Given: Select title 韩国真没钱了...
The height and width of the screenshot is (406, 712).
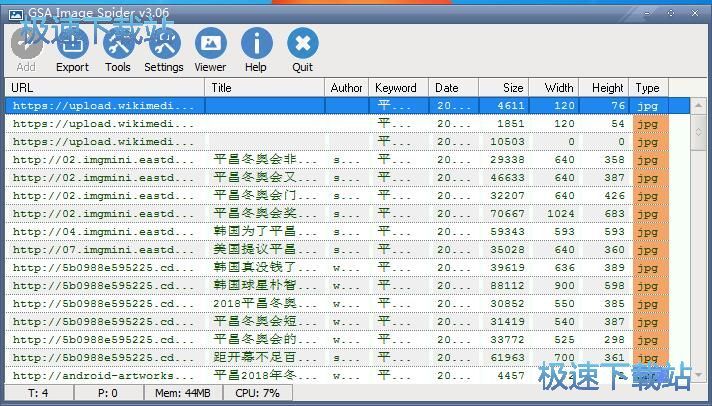Looking at the screenshot, I should coord(265,267).
